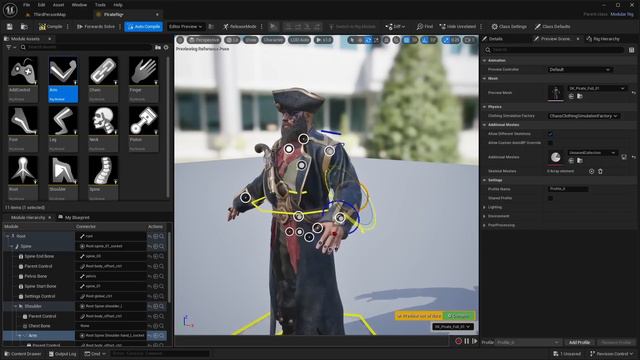Click the Module Assets search field
This screenshot has width=640, height=360.
86,47
